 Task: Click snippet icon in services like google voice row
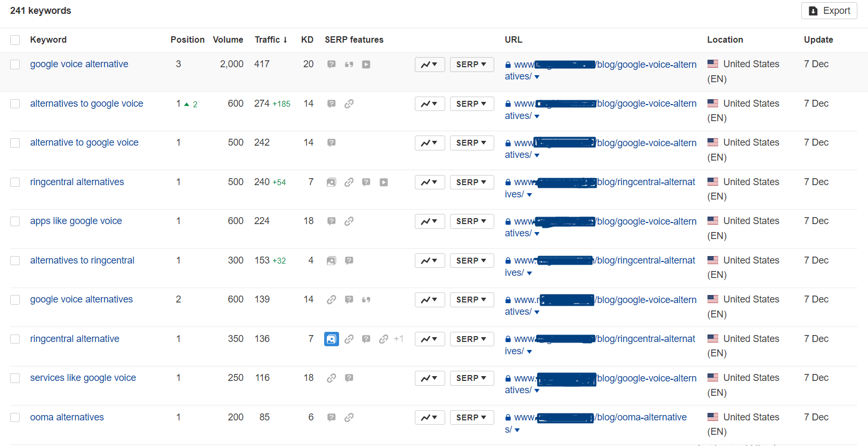(349, 378)
